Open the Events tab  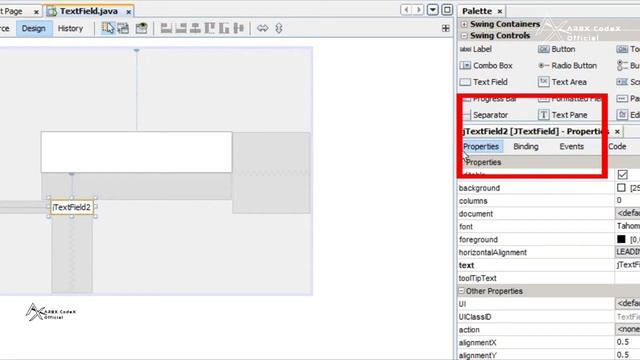[571, 147]
